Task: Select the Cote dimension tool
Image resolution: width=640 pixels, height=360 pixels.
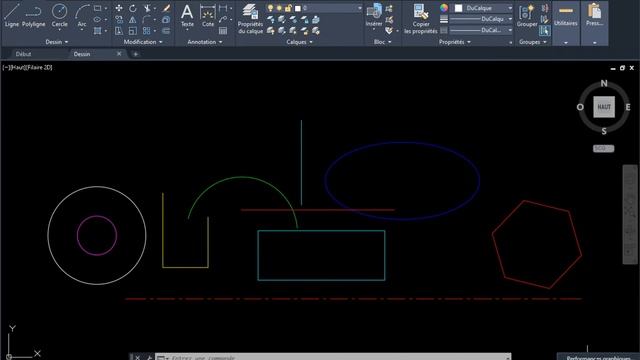Action: [x=208, y=16]
